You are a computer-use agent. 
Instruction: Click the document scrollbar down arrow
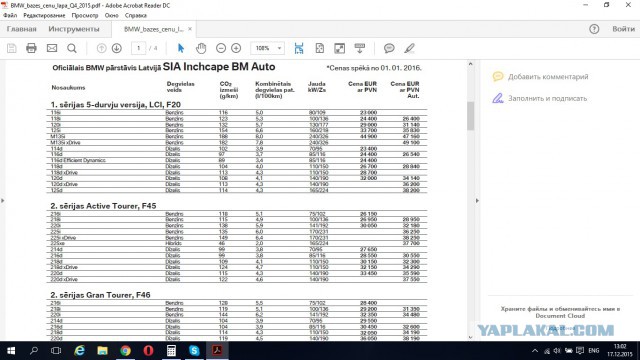pyautogui.click(x=470, y=337)
